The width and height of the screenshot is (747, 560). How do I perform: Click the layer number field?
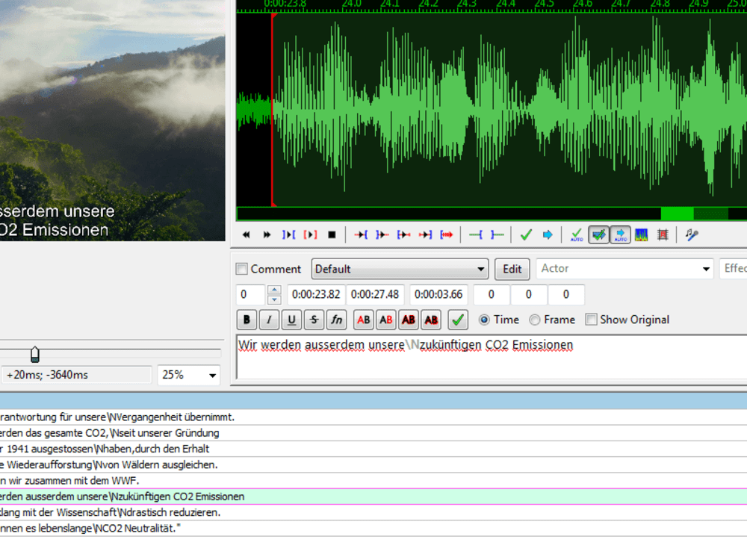(250, 295)
